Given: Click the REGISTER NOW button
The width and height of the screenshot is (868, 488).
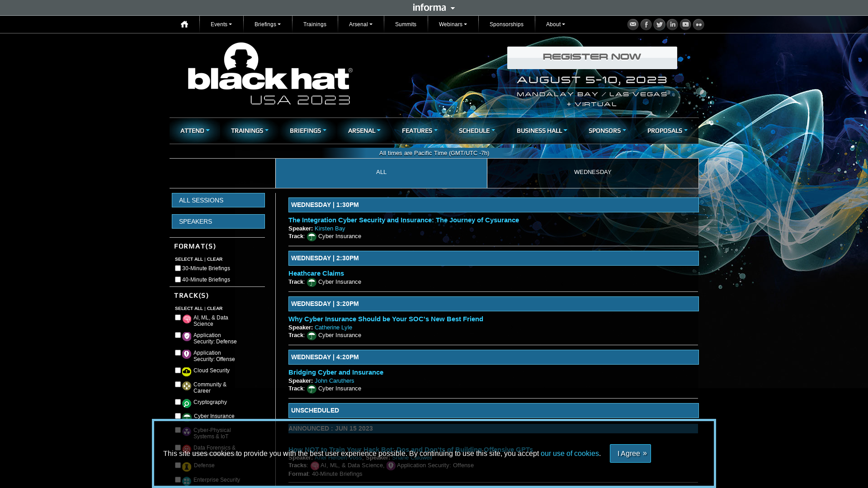Looking at the screenshot, I should coord(592,58).
